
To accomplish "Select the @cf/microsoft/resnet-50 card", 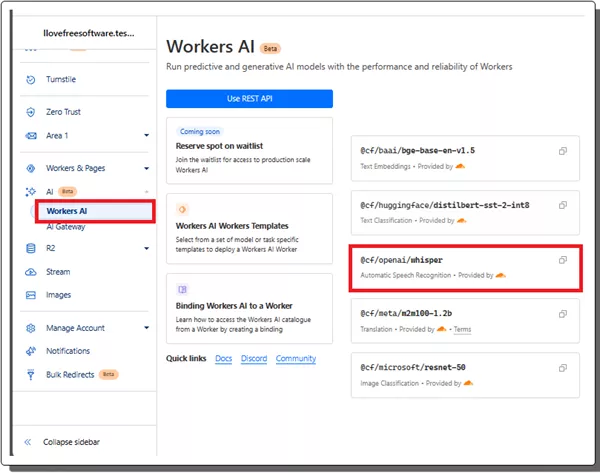I will (x=465, y=375).
